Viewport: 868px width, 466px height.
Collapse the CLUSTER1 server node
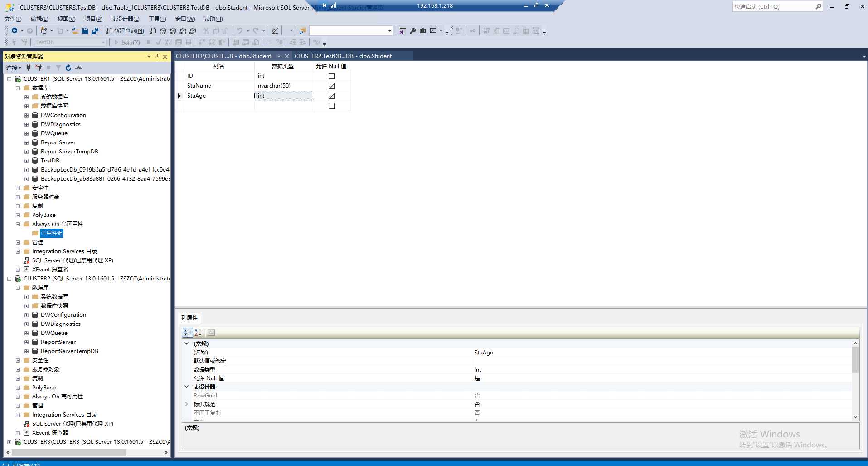pyautogui.click(x=9, y=79)
